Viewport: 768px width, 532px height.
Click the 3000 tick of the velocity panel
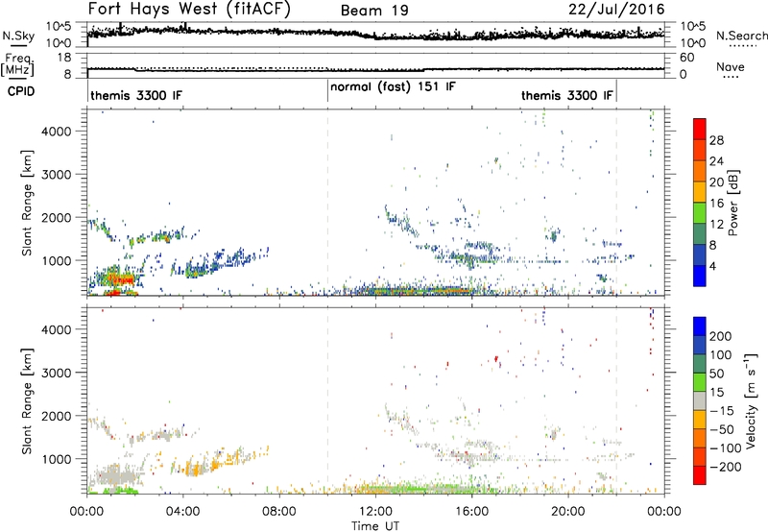pyautogui.click(x=57, y=373)
